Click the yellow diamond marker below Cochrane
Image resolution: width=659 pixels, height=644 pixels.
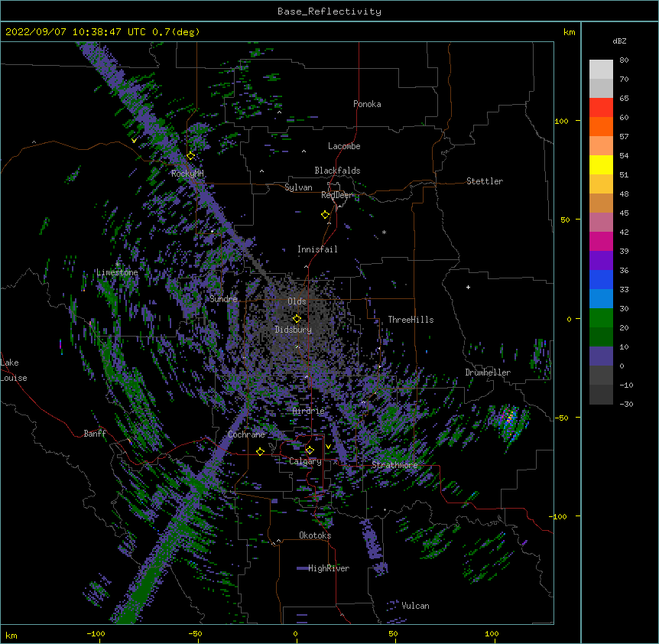click(260, 451)
